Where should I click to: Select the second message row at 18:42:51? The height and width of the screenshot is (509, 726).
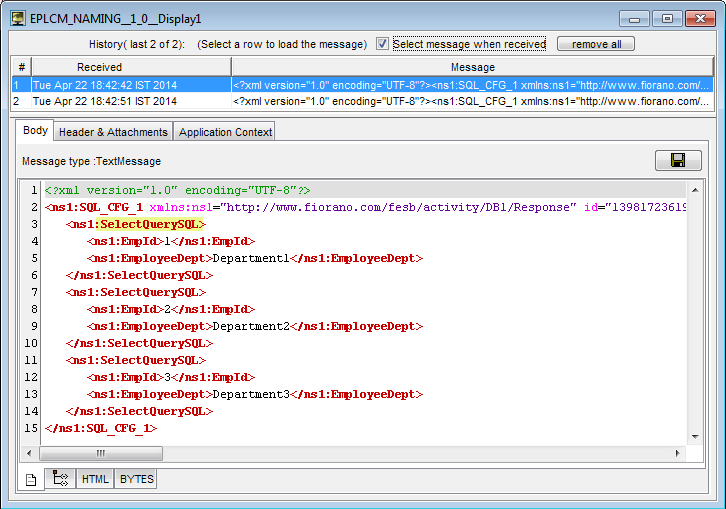point(130,101)
